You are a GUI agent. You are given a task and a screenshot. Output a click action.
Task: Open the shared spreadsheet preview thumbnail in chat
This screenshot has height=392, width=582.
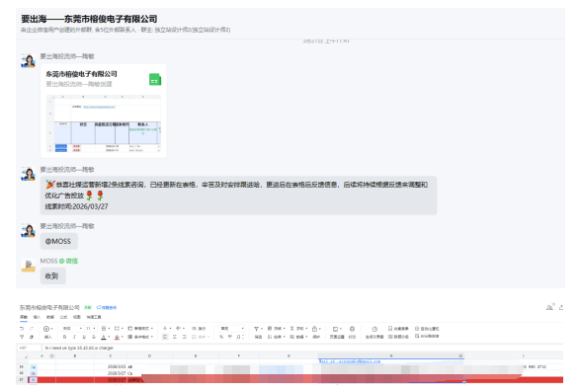click(103, 123)
